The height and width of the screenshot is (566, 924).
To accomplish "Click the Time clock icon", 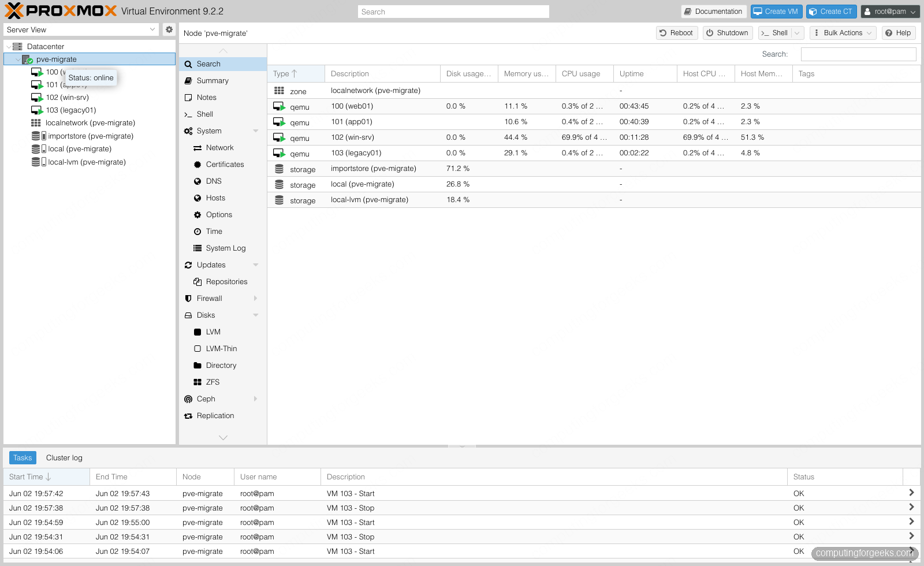I will [198, 232].
